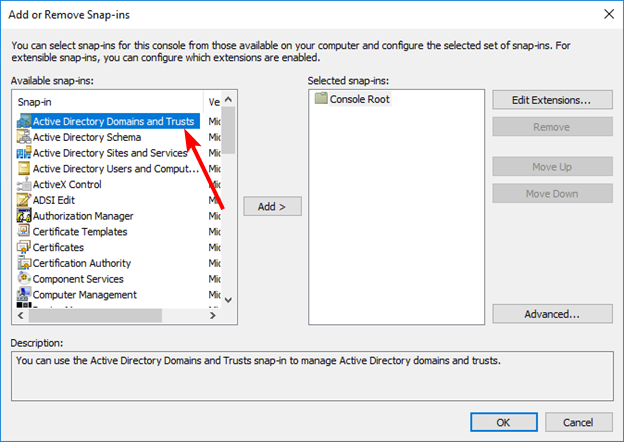Click the ActiveX Control snap-in icon

tap(23, 185)
